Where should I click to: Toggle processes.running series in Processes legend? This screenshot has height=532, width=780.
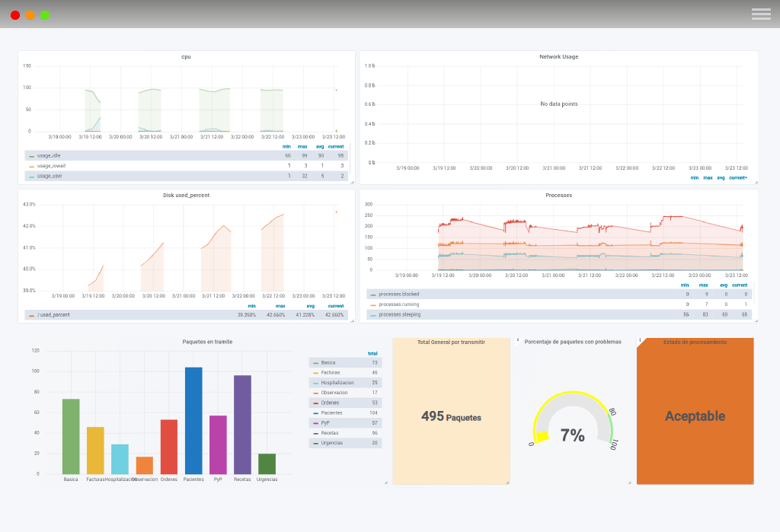(x=398, y=304)
